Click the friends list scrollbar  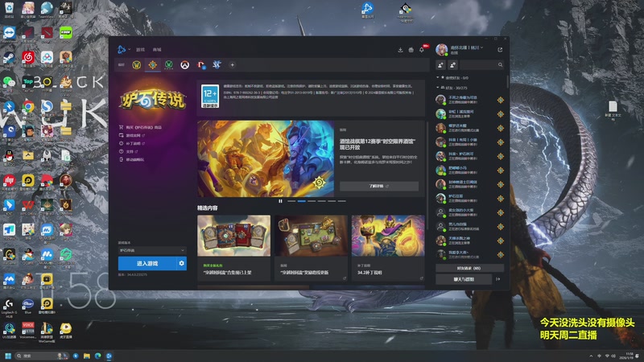(x=508, y=82)
